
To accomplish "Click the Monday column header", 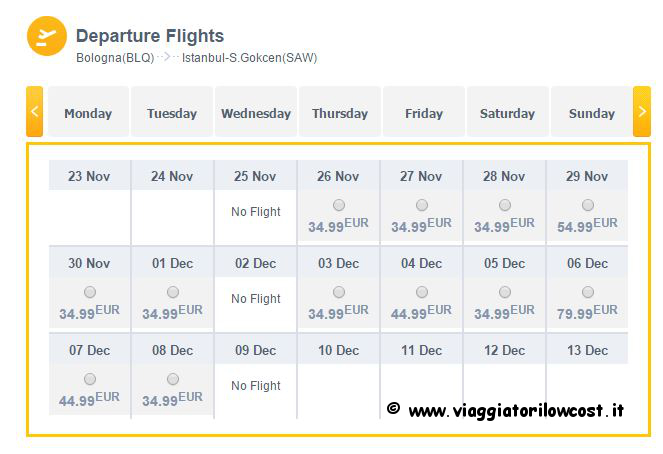I will click(x=88, y=112).
